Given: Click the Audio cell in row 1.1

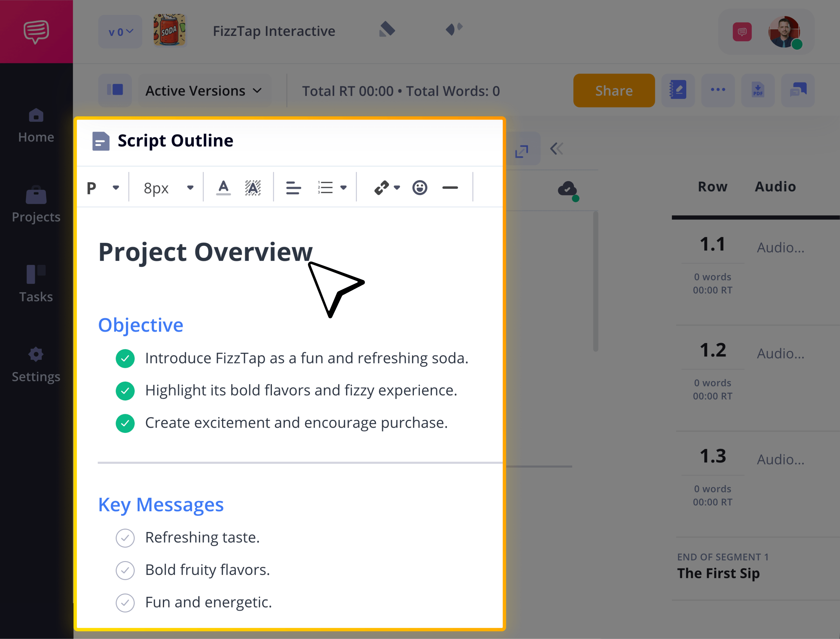Looking at the screenshot, I should click(x=781, y=248).
